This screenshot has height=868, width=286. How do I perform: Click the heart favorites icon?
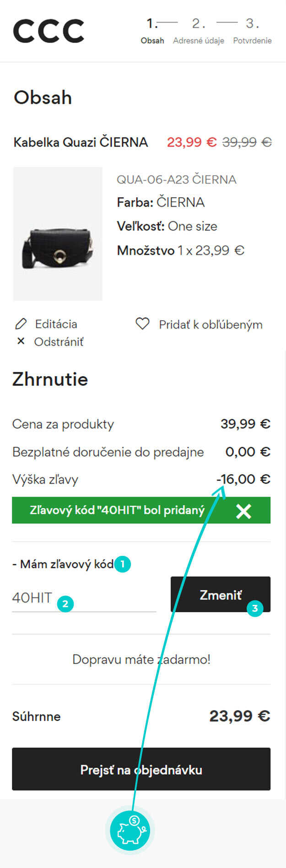pyautogui.click(x=142, y=324)
